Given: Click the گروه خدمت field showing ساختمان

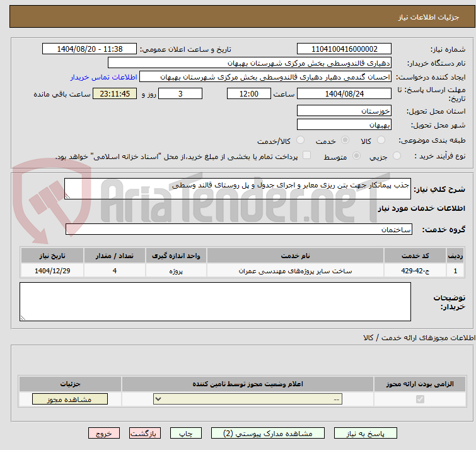Looking at the screenshot, I should [238, 229].
